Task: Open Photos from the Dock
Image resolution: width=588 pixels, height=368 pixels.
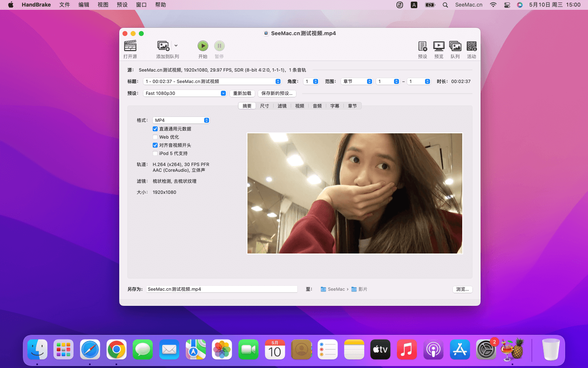Action: [x=222, y=350]
